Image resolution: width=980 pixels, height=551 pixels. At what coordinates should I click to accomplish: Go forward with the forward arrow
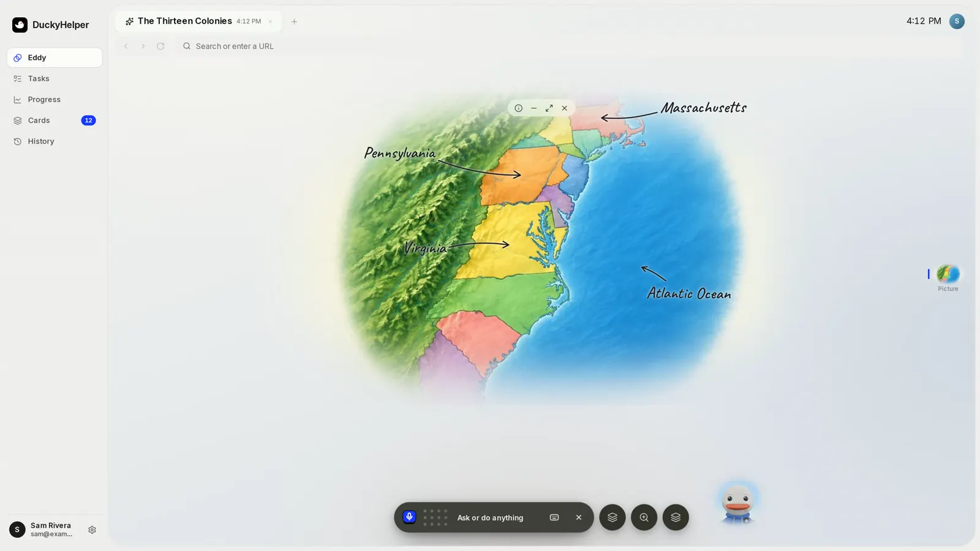click(x=143, y=46)
